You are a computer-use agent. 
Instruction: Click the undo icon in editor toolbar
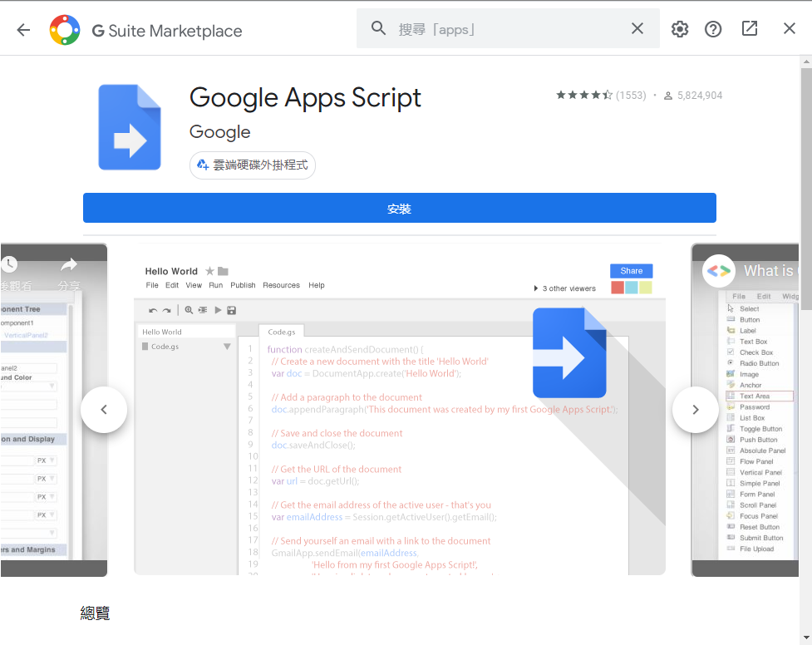[153, 310]
